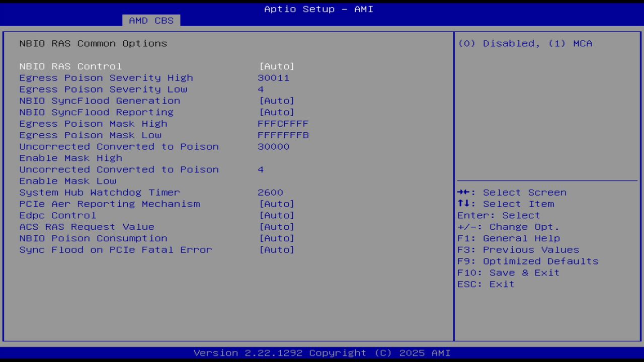Image resolution: width=644 pixels, height=362 pixels.
Task: Edit Uncorrected Converted to Poison Enable Mask Low value 4
Action: 261,169
